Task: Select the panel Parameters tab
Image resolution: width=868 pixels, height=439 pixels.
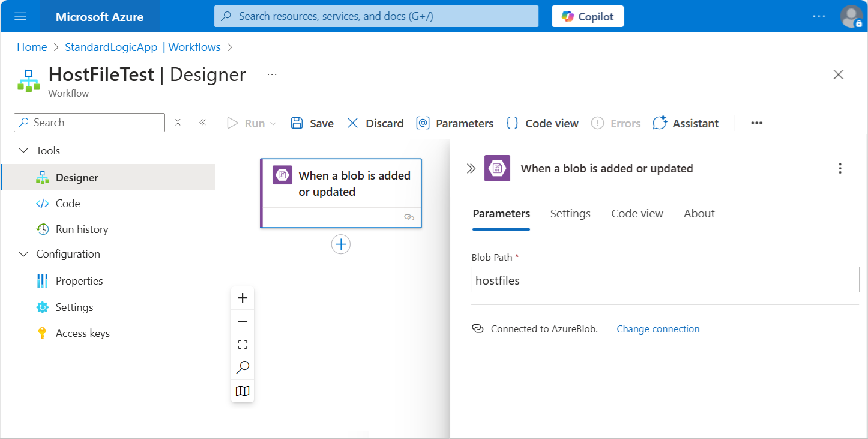Action: [501, 214]
